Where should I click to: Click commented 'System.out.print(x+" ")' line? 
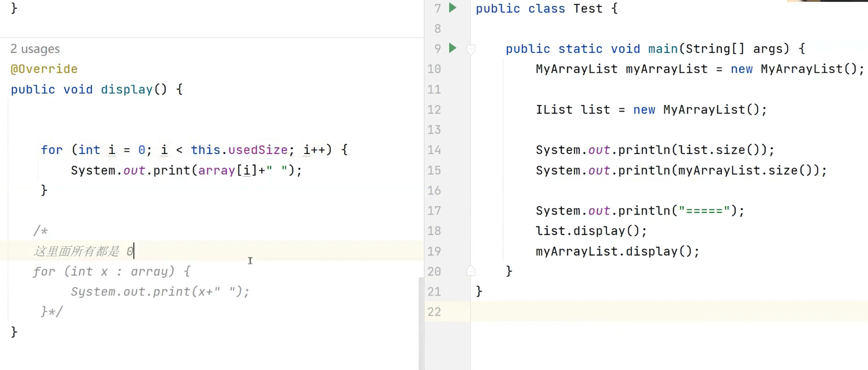[160, 292]
